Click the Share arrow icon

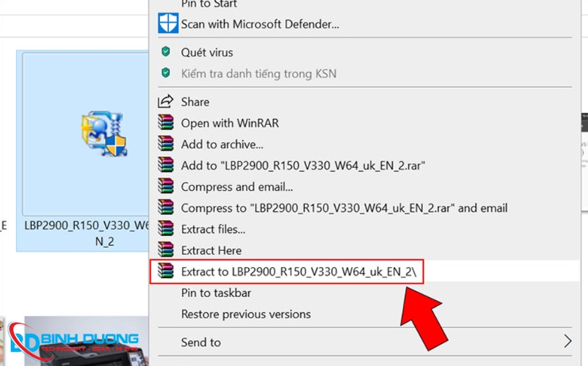166,101
